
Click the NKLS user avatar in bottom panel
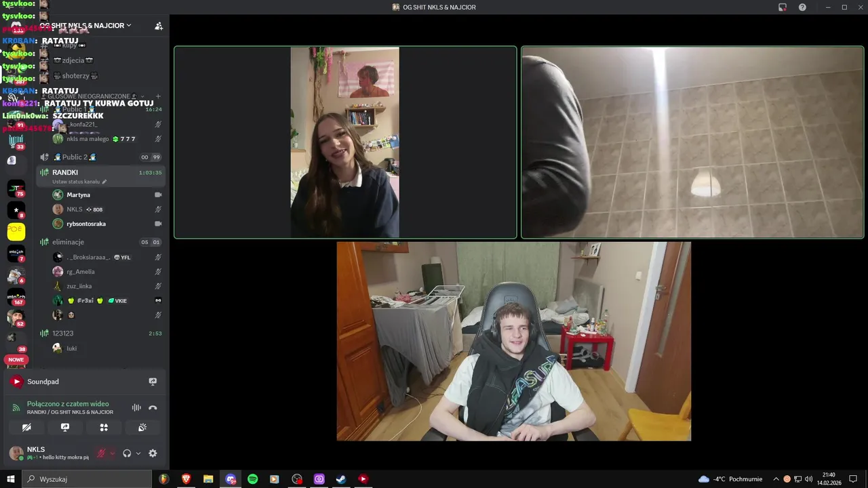pyautogui.click(x=16, y=453)
